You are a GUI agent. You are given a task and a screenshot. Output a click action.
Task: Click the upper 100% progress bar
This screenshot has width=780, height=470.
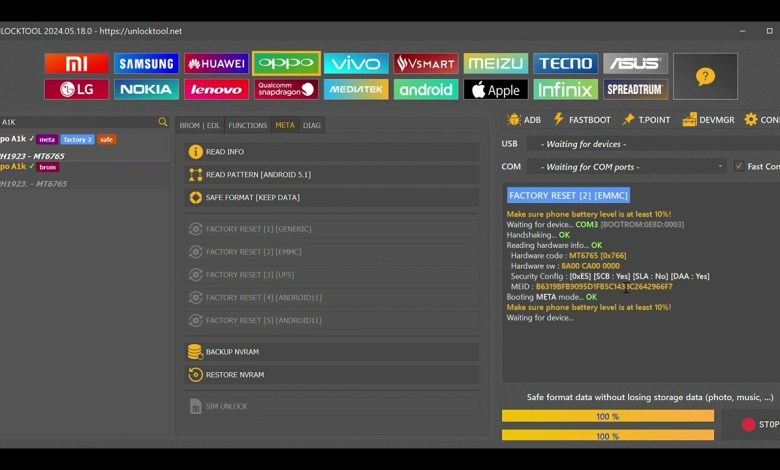click(x=607, y=416)
